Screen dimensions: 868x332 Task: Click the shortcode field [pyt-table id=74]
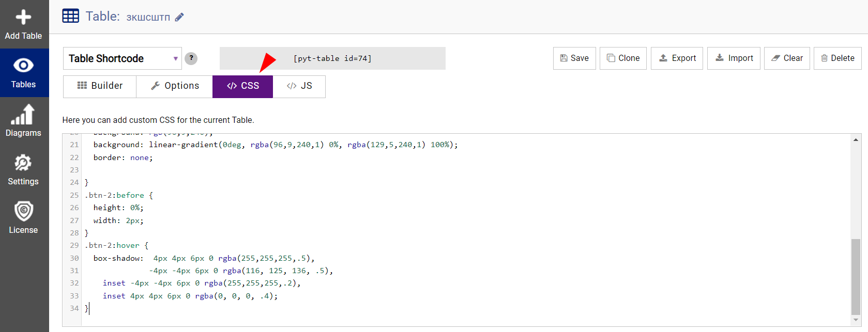(x=332, y=58)
